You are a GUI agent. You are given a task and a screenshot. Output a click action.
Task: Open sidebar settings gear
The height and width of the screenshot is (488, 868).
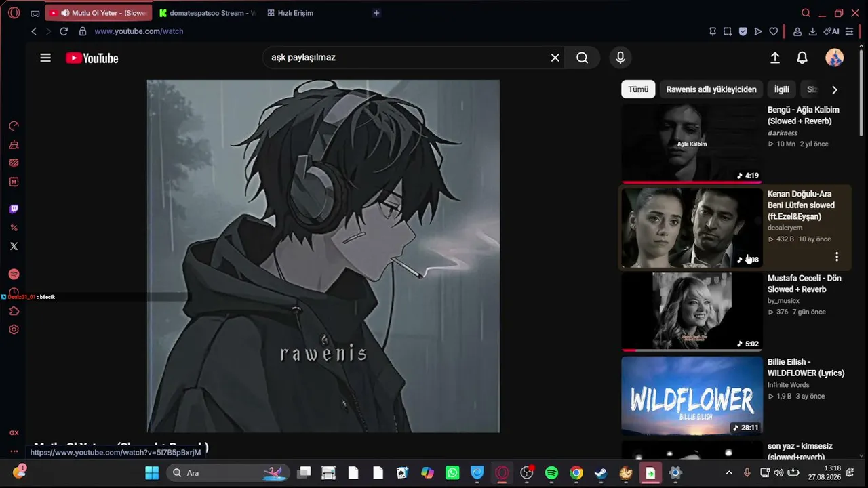pos(14,330)
